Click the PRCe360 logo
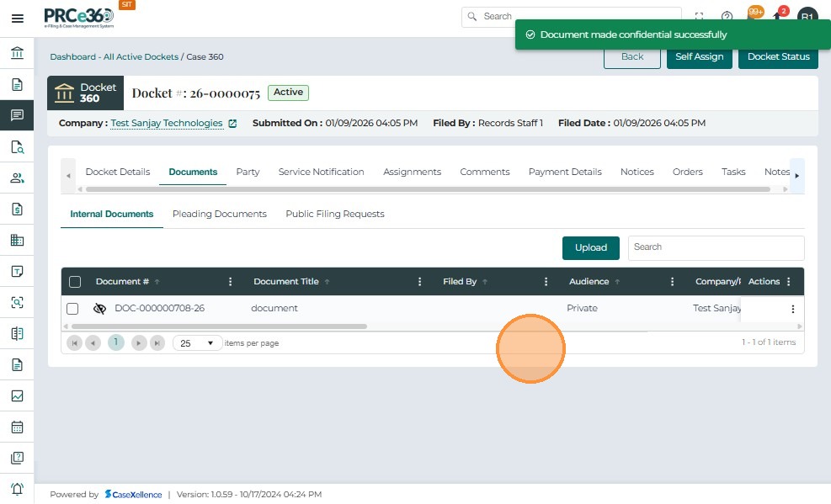 click(79, 18)
